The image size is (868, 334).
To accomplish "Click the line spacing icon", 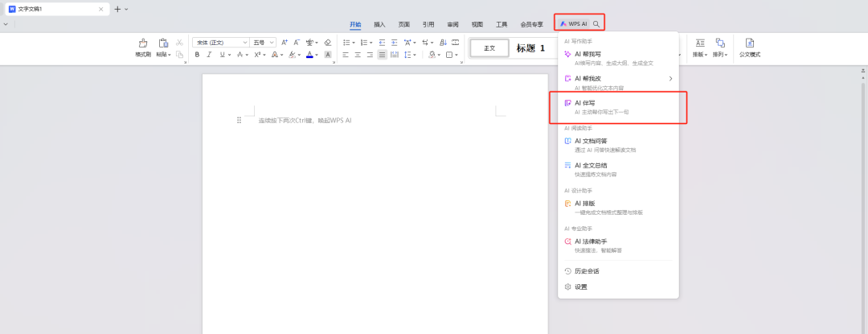I will (407, 54).
